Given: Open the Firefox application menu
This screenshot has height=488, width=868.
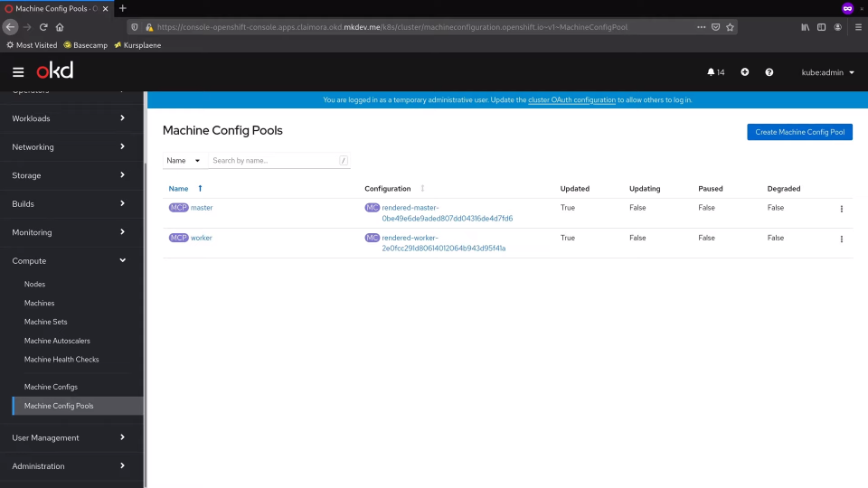Looking at the screenshot, I should (858, 26).
